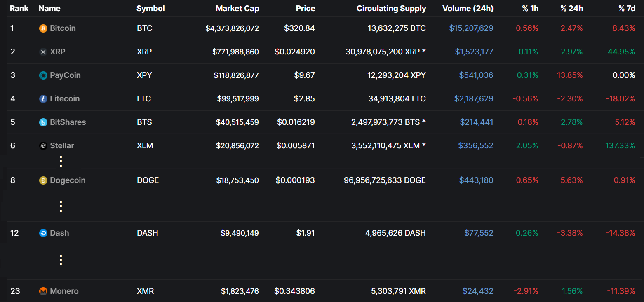
Task: Click the XRP logo icon
Action: pyautogui.click(x=43, y=52)
